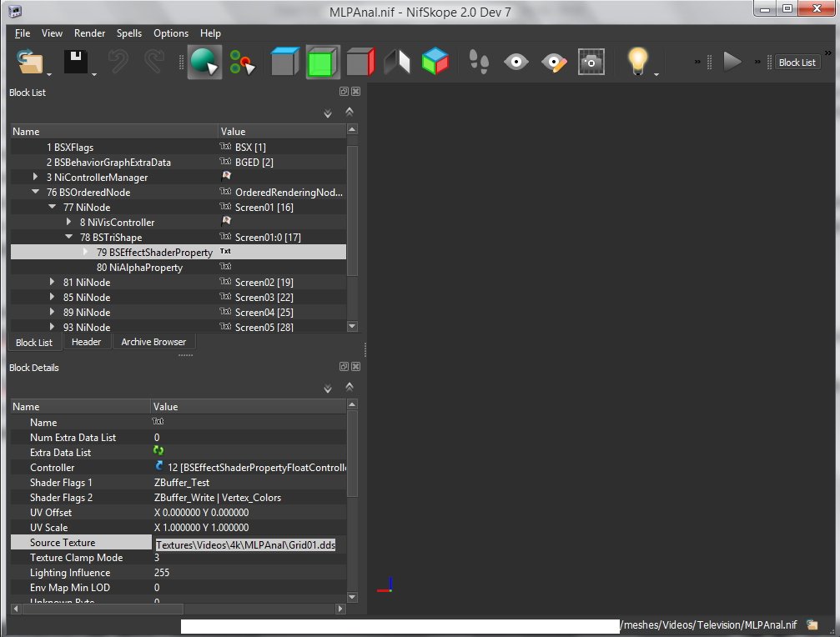Viewport: 840px width, 637px height.
Task: Click the Load file folder icon
Action: tap(30, 63)
